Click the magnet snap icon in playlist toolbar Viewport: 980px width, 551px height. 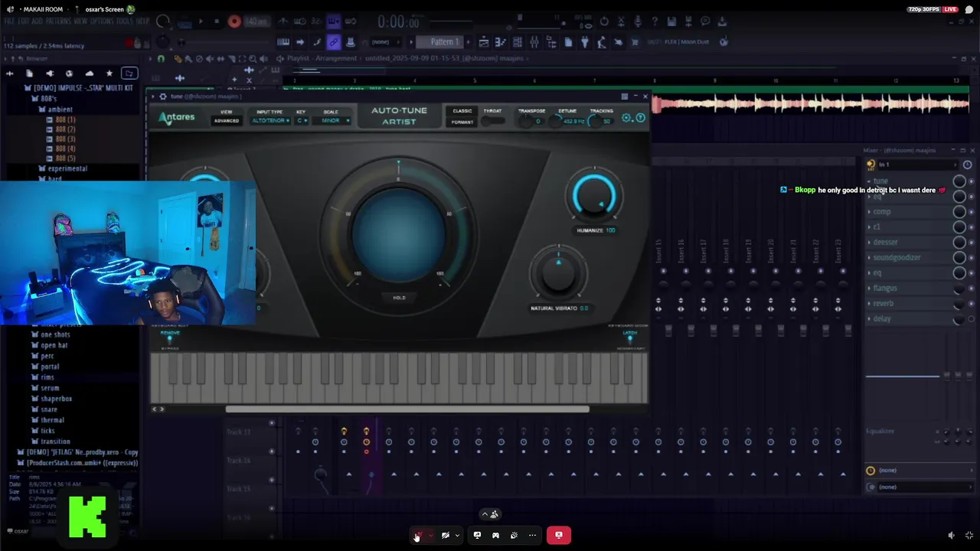click(161, 59)
